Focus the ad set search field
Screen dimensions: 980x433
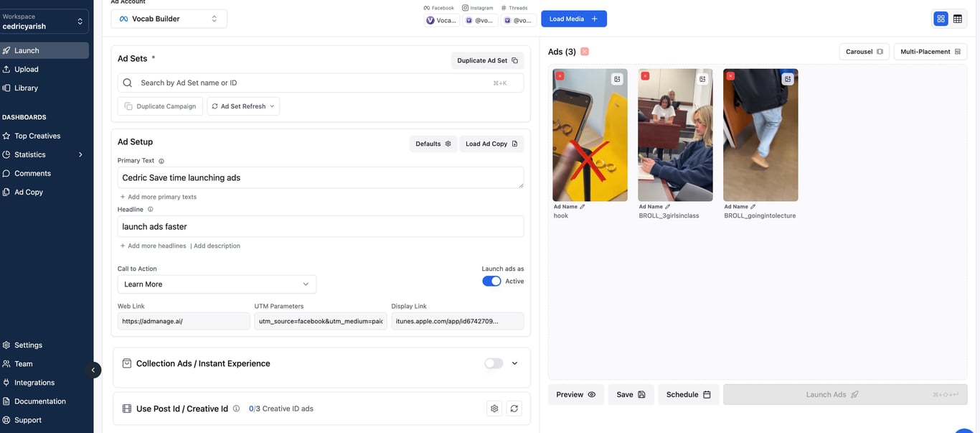(x=321, y=83)
